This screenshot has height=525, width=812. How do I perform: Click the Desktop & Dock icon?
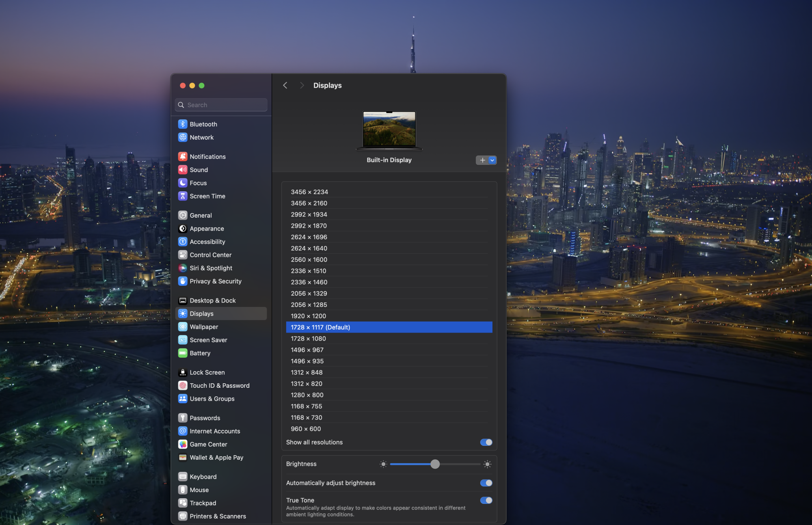(183, 300)
